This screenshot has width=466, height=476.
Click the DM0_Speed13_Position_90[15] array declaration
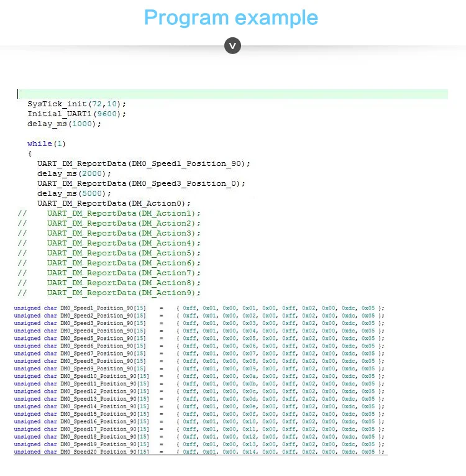click(x=199, y=399)
